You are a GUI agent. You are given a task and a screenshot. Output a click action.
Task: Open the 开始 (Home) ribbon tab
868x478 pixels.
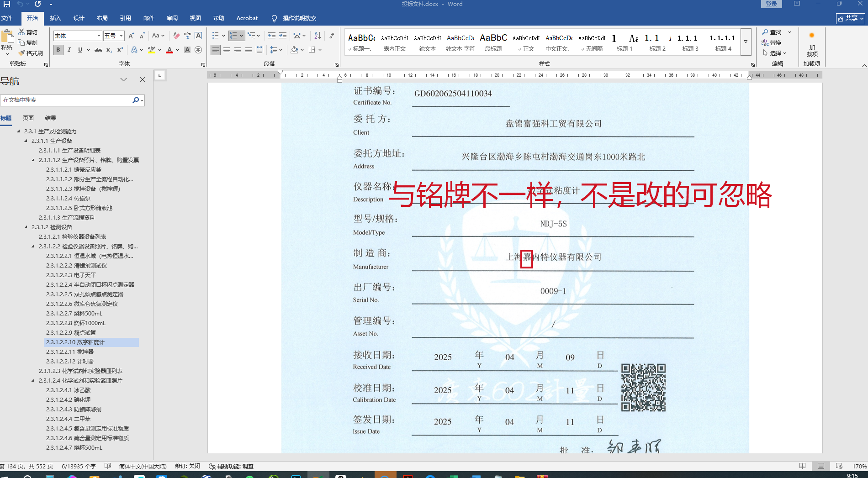click(32, 18)
